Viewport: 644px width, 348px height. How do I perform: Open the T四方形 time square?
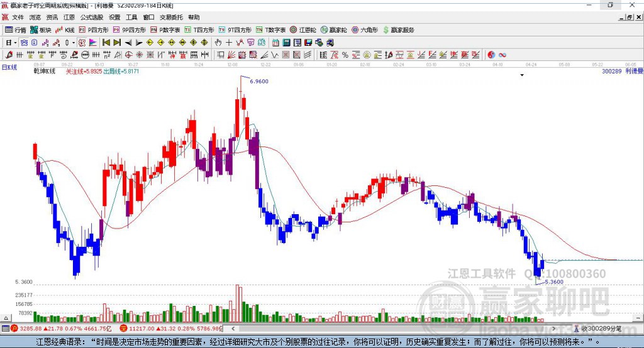[199, 30]
